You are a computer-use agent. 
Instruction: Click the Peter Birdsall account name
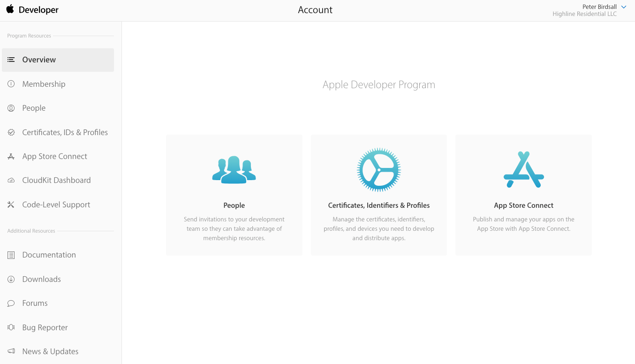599,7
